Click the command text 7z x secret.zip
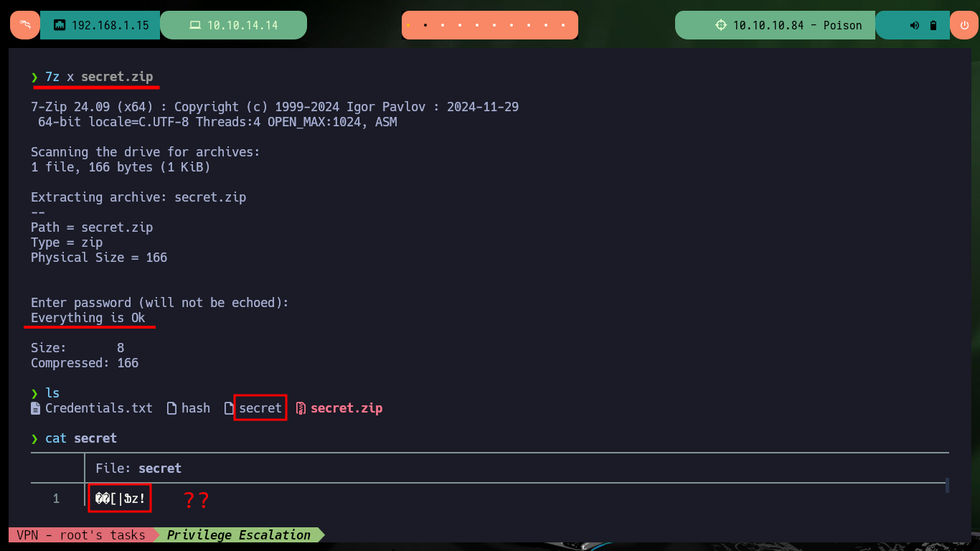Viewport: 980px width, 551px height. 99,77
